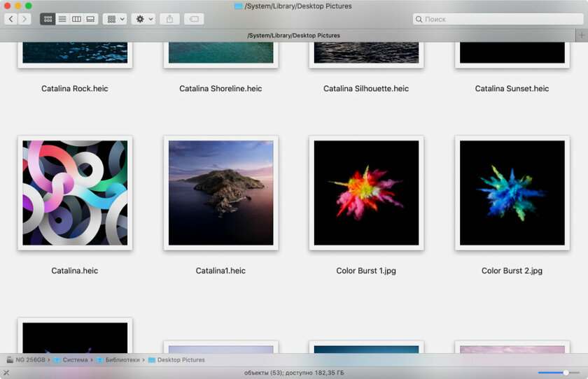
Task: Click the Share toolbar button
Action: (x=169, y=19)
